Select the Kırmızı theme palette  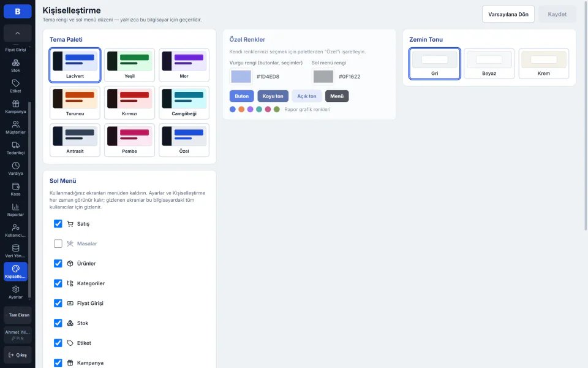pyautogui.click(x=129, y=102)
